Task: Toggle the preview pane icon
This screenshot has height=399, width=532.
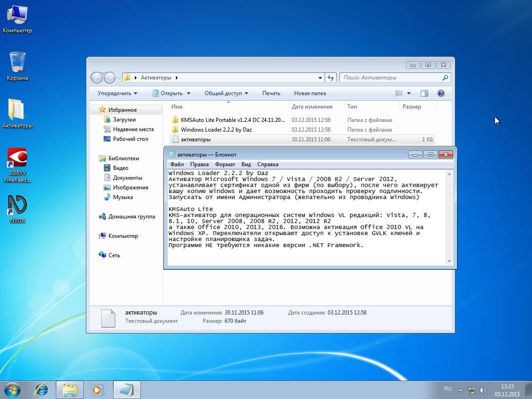Action: [x=424, y=93]
